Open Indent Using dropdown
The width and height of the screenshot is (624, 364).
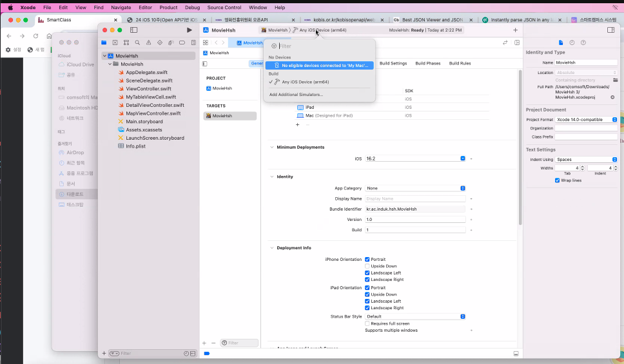click(x=586, y=160)
